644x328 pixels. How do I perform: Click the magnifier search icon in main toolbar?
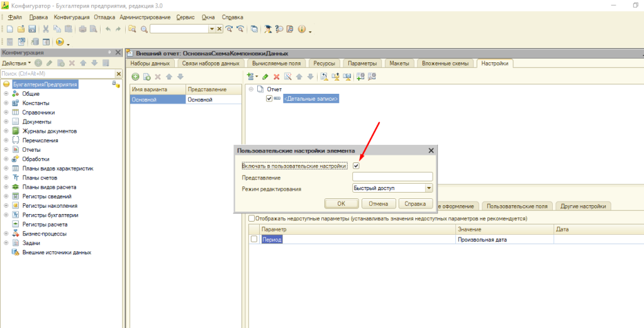(144, 29)
